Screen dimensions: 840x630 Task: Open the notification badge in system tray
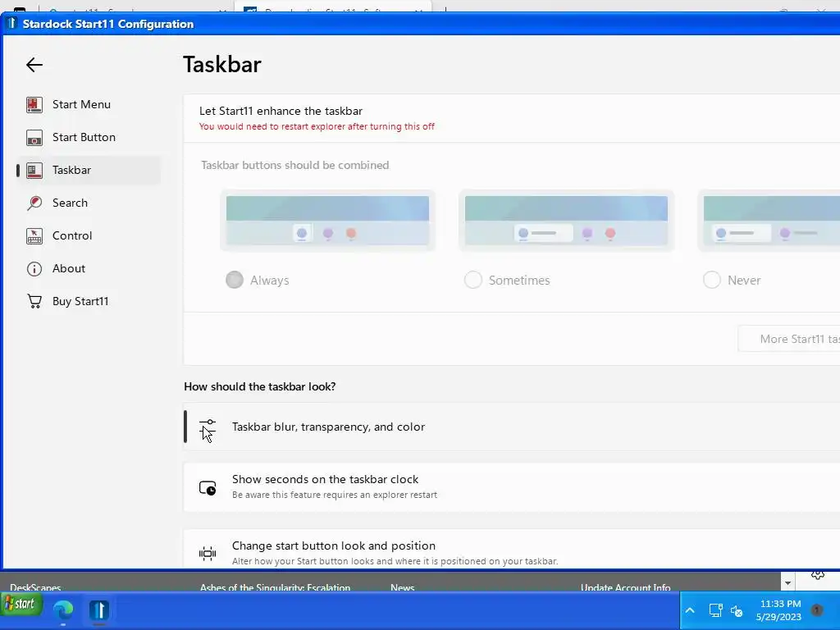point(816,610)
